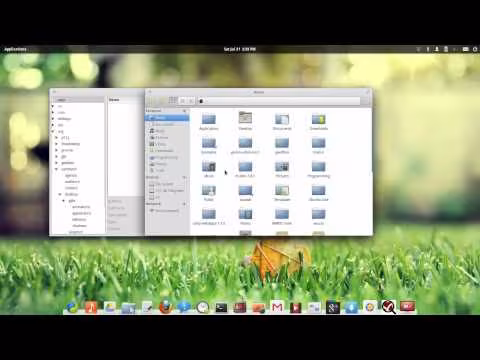This screenshot has width=480, height=360.
Task: Open the Gmail dock icon
Action: [x=277, y=307]
